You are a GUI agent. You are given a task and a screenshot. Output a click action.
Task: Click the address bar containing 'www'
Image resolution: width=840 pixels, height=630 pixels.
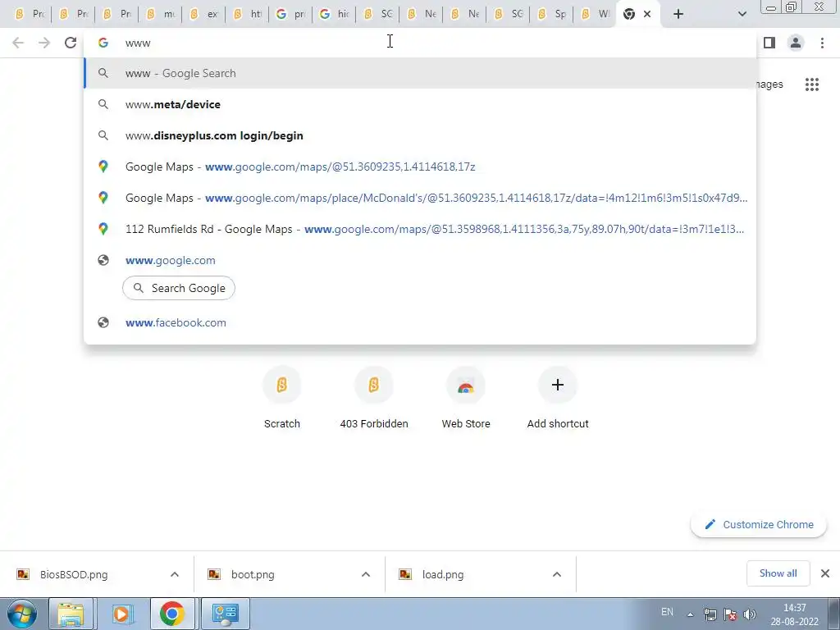click(420, 43)
